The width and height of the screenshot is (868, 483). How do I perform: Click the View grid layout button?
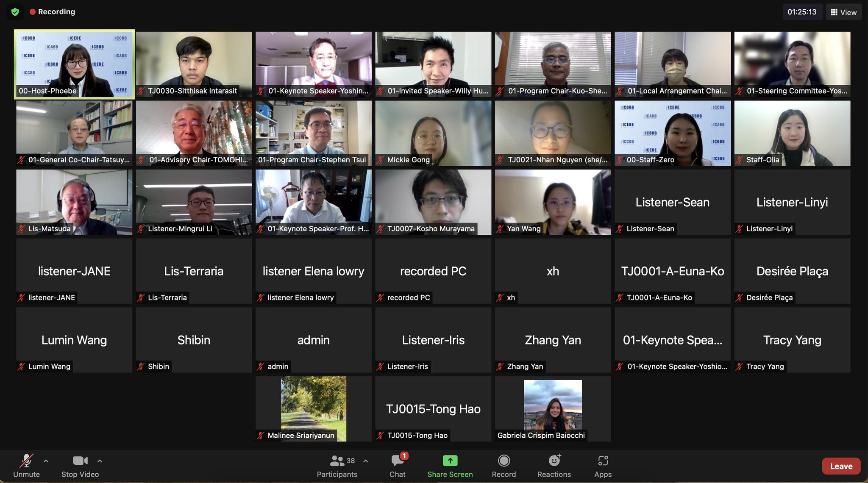tap(843, 12)
